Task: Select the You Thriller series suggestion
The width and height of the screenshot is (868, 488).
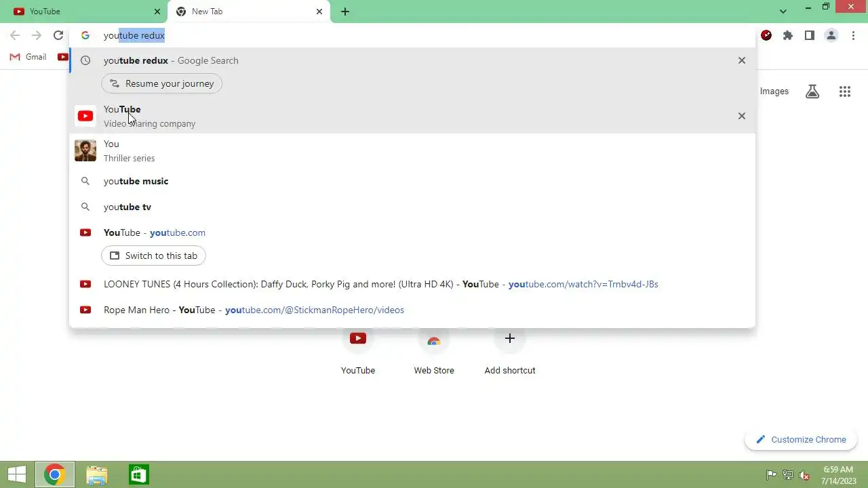Action: coord(412,150)
